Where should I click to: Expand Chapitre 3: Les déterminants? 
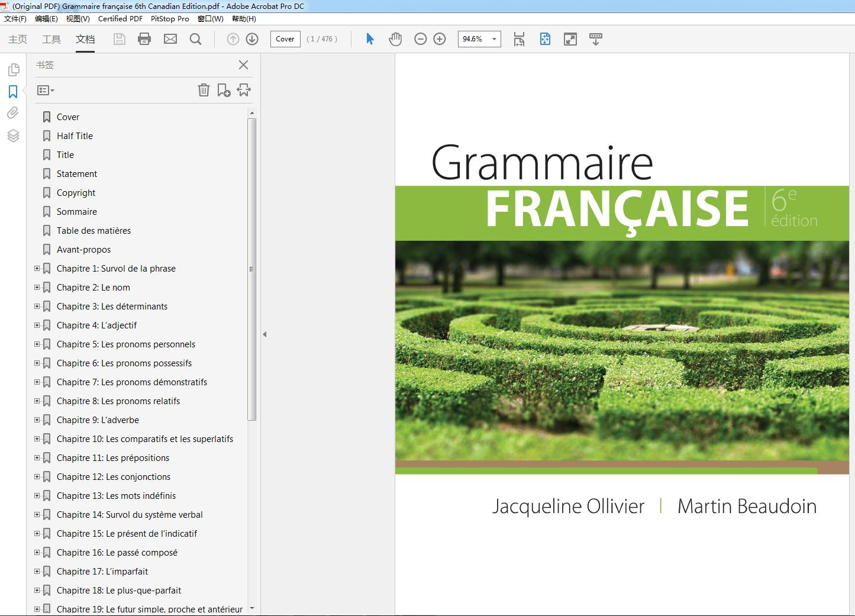pos(37,307)
